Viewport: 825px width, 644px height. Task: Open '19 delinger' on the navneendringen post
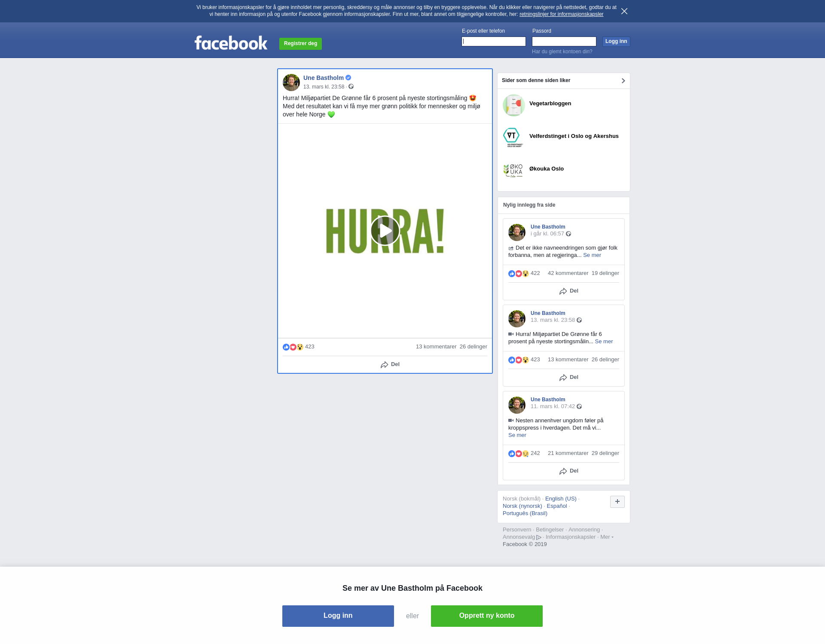(x=605, y=273)
